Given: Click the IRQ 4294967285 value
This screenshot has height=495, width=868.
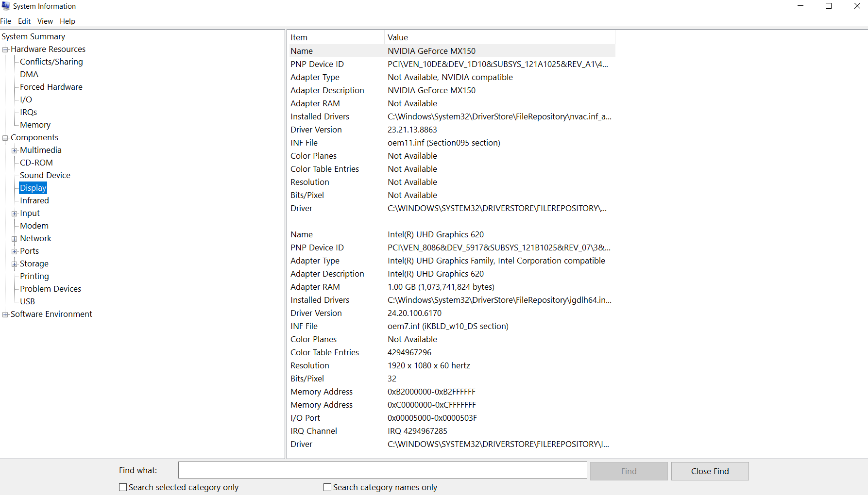Looking at the screenshot, I should [417, 431].
